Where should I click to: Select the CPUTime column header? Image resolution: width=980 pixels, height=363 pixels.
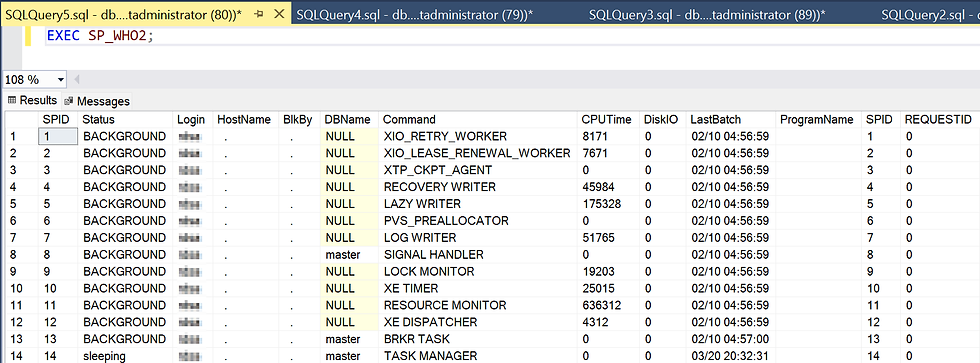(x=608, y=119)
